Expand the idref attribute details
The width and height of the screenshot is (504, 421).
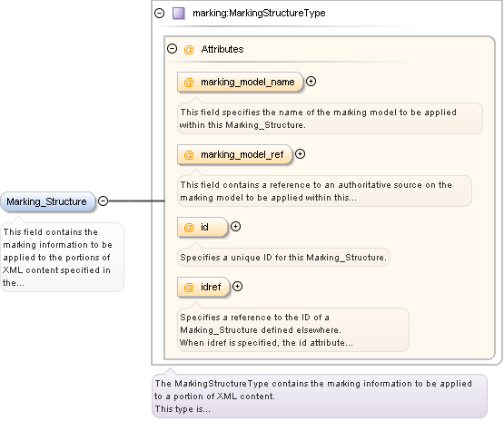[238, 287]
